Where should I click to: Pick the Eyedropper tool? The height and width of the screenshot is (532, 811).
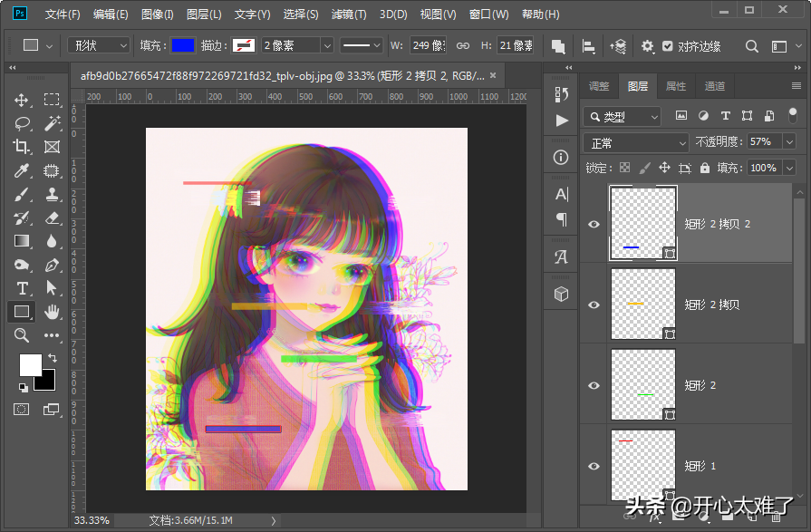(x=22, y=170)
